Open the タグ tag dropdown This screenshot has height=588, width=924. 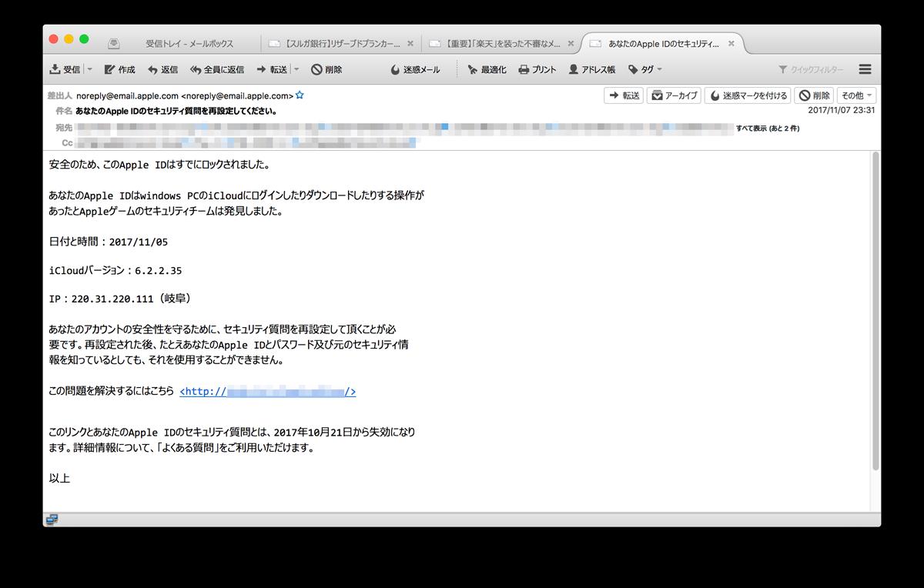tap(645, 69)
